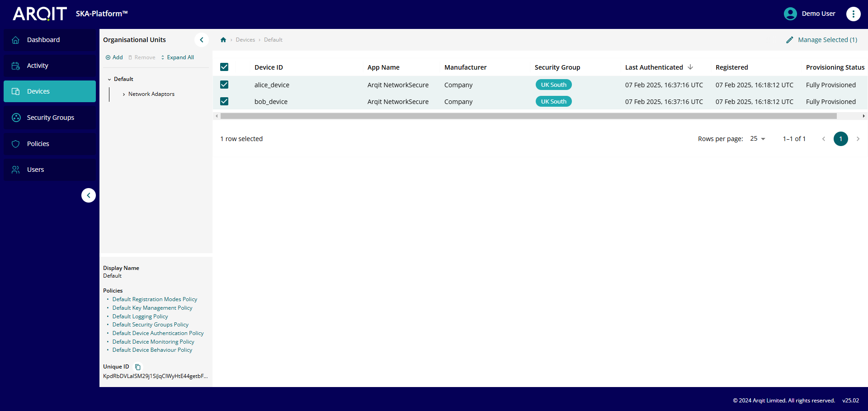868x411 pixels.
Task: Sort by Security Group column header
Action: click(x=557, y=67)
